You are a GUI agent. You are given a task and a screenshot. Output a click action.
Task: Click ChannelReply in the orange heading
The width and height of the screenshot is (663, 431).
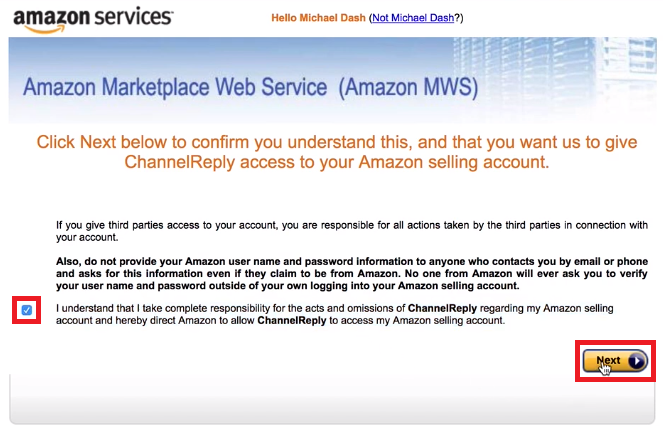click(x=179, y=162)
